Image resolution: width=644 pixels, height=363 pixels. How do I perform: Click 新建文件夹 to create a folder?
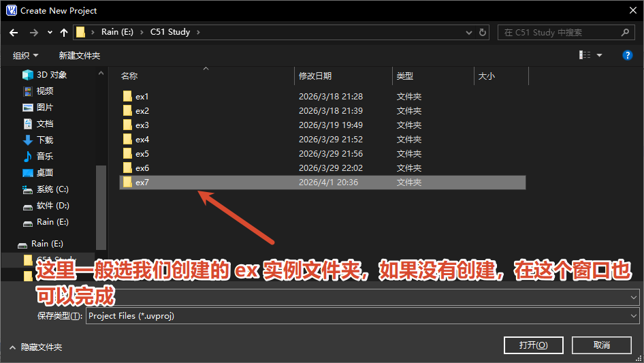click(79, 55)
